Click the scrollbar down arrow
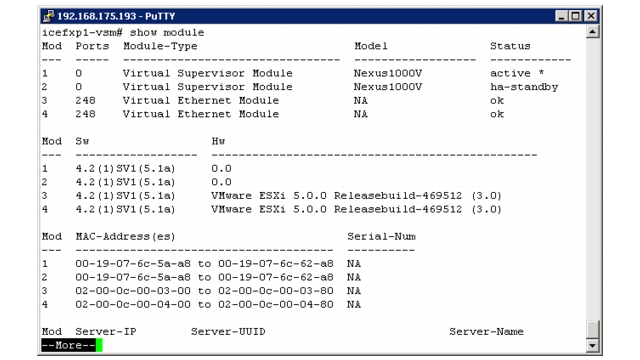Screen dimensions: 640x360 coord(592,346)
